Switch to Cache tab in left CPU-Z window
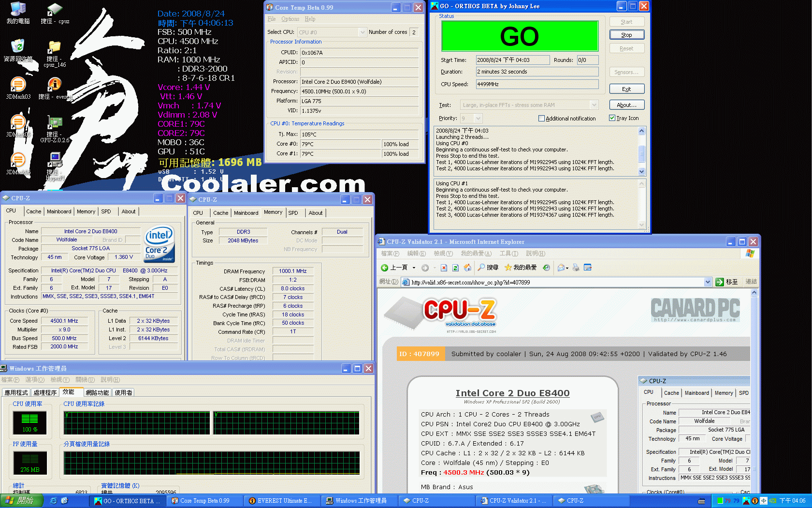 tap(33, 211)
